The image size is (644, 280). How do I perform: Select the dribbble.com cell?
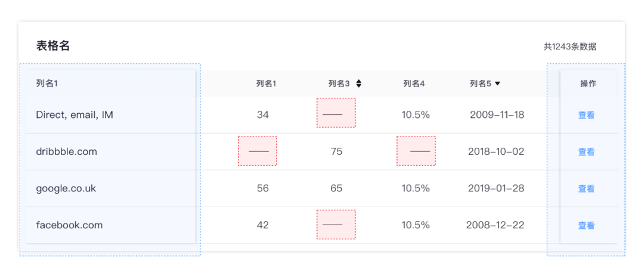click(66, 151)
